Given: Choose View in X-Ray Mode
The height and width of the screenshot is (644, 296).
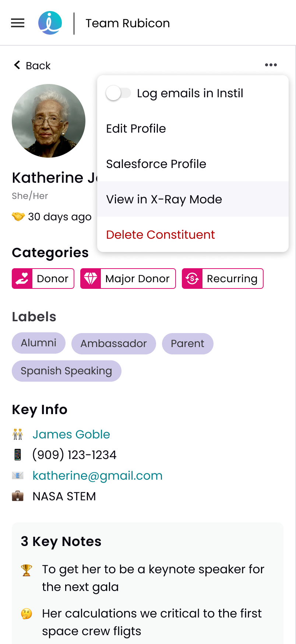Looking at the screenshot, I should 193,199.
